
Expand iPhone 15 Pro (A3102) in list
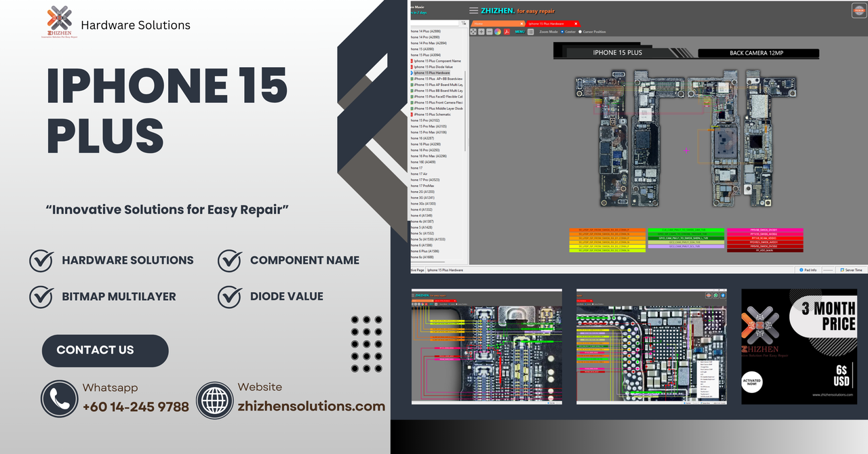click(x=425, y=120)
